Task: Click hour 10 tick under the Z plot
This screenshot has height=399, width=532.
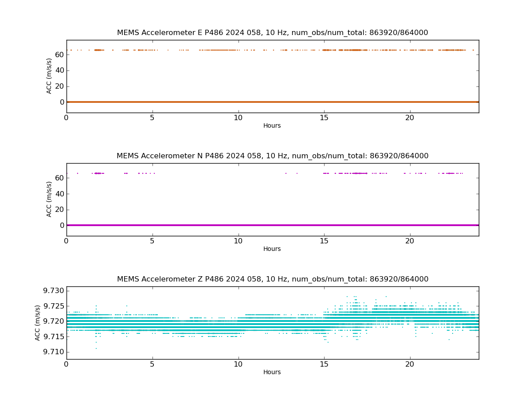Action: [239, 364]
